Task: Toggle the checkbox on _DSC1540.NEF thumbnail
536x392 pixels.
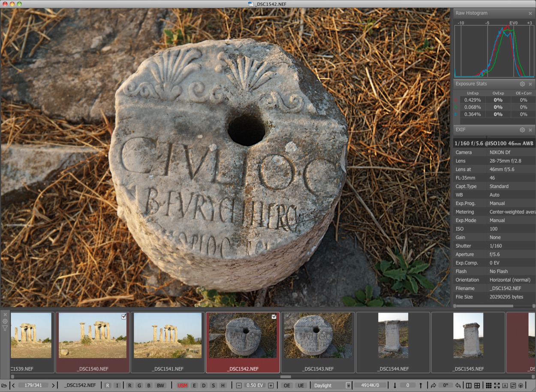Action: pyautogui.click(x=124, y=317)
